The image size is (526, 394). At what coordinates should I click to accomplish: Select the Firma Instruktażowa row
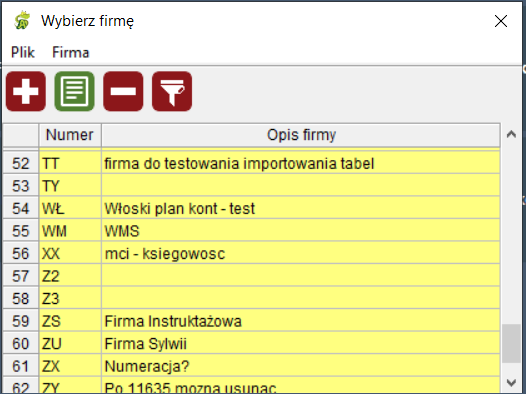click(x=252, y=321)
